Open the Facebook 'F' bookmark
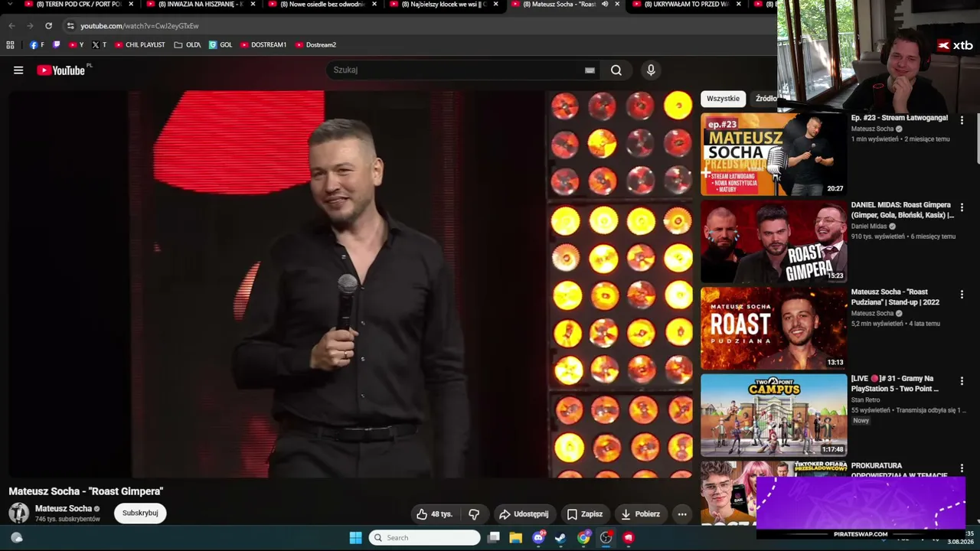Screen dimensions: 980x551 point(37,45)
